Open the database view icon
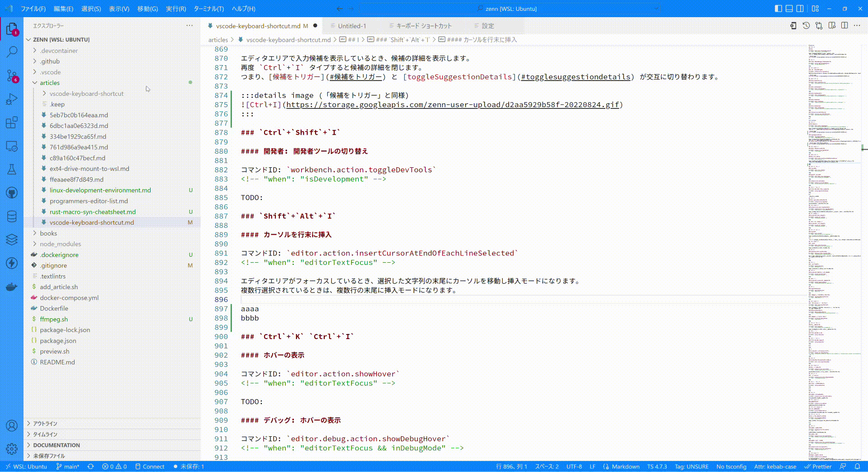The height and width of the screenshot is (472, 868). 12,217
